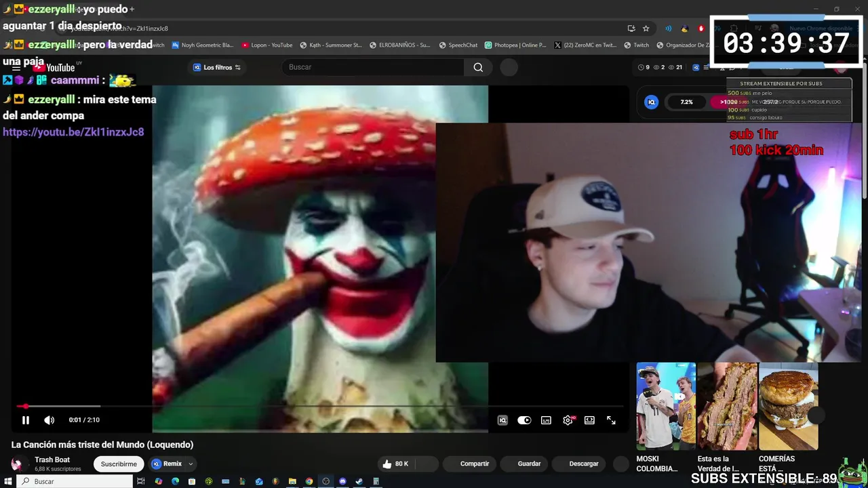Open the Noyh Geometric Bla... bookmark
The width and height of the screenshot is (868, 488).
pos(202,45)
